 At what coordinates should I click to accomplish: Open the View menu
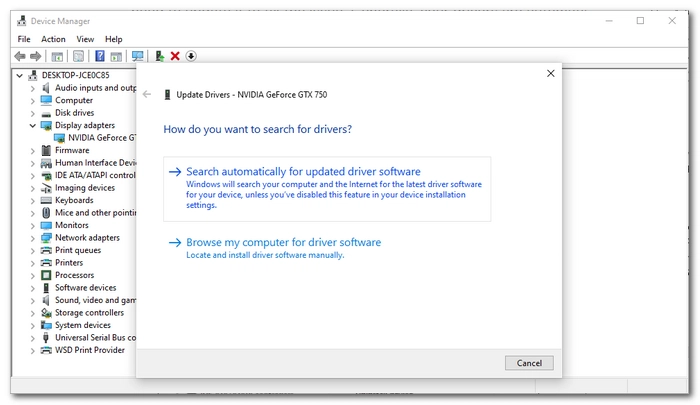click(x=85, y=39)
